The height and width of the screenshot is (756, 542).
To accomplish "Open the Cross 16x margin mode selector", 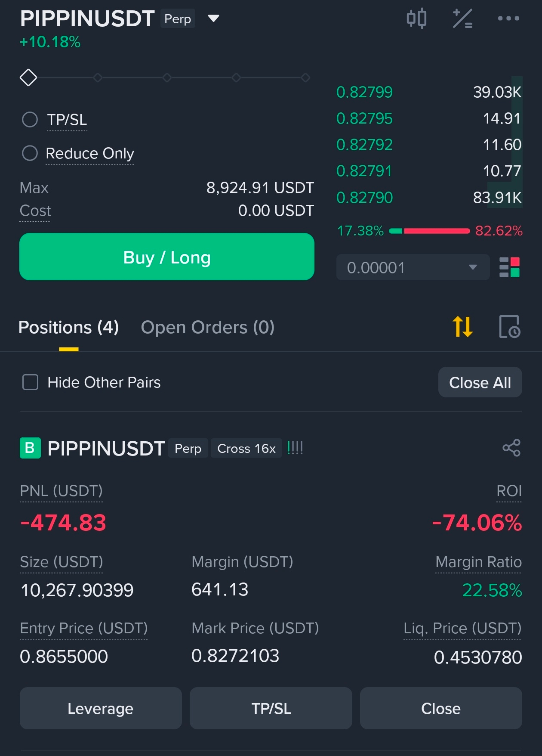I will pos(246,448).
